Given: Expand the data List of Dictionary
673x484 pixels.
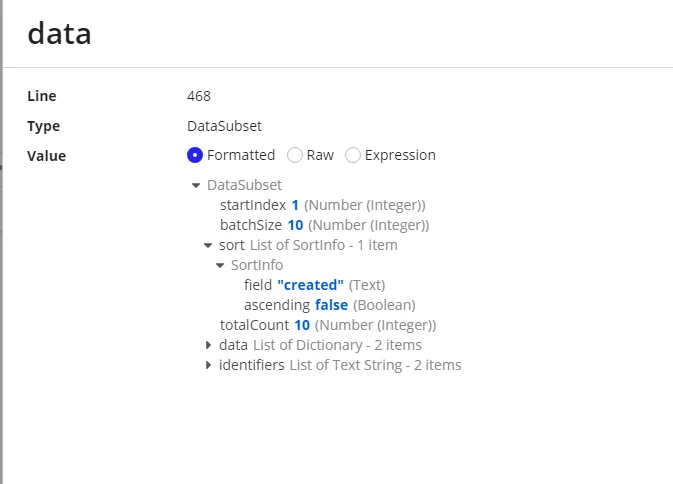Looking at the screenshot, I should click(208, 345).
